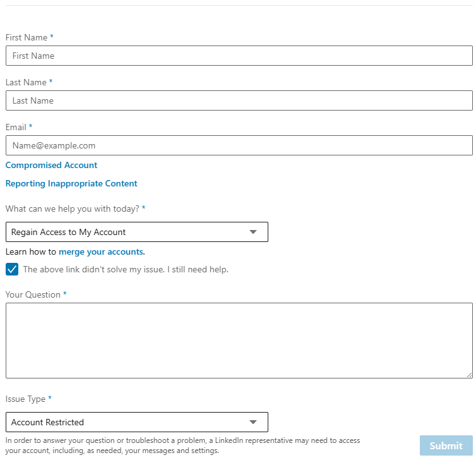The image size is (476, 460).
Task: Click the "The above link didn't solve my issue" label
Action: point(126,269)
